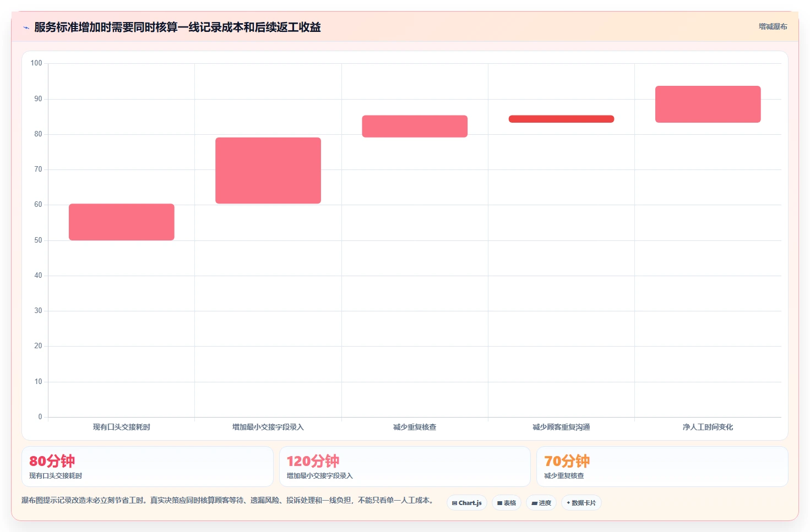Click the 120分钟 data card
The width and height of the screenshot is (810, 532).
405,467
